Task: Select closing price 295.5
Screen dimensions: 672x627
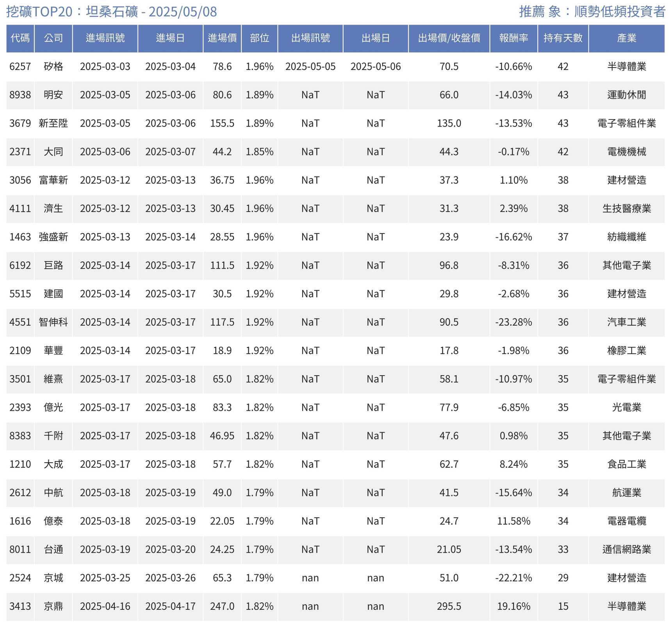Action: click(x=449, y=606)
